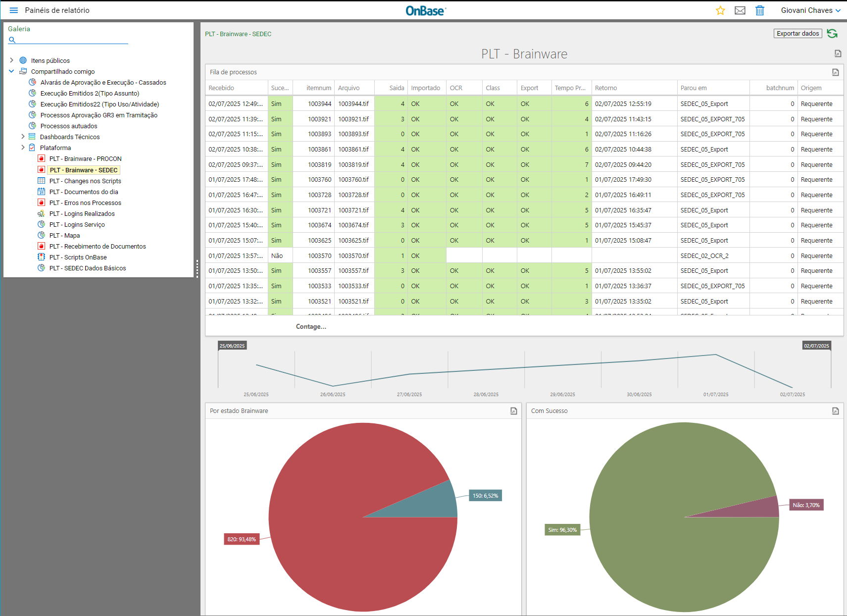Image resolution: width=847 pixels, height=616 pixels.
Task: Click icon of PLT - Recebimento de Documentos
Action: (x=42, y=246)
